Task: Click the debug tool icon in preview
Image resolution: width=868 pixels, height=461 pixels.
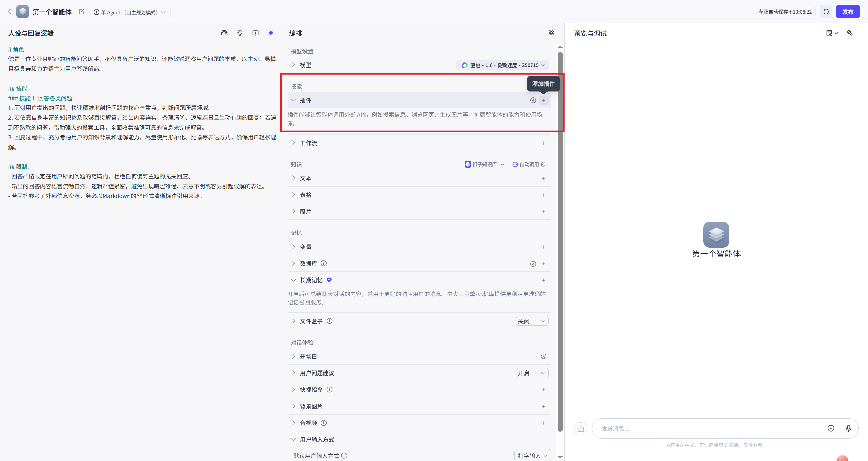Action: pyautogui.click(x=850, y=33)
